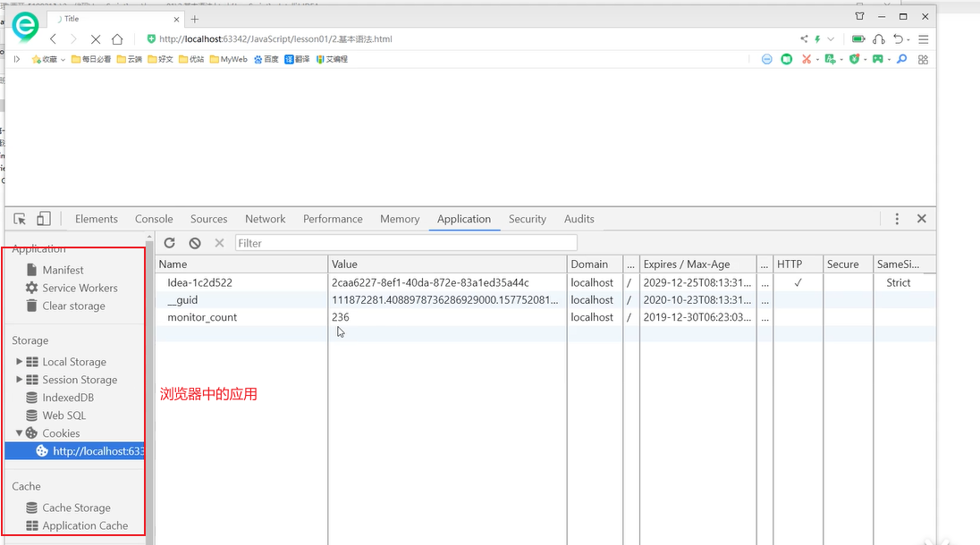The image size is (980, 545).
Task: Click the red scissors screenshot icon
Action: coord(807,59)
